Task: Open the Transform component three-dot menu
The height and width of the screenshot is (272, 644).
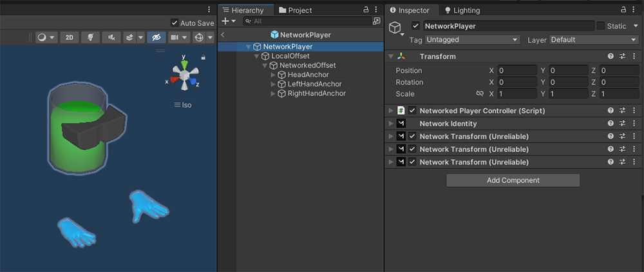Action: (634, 57)
